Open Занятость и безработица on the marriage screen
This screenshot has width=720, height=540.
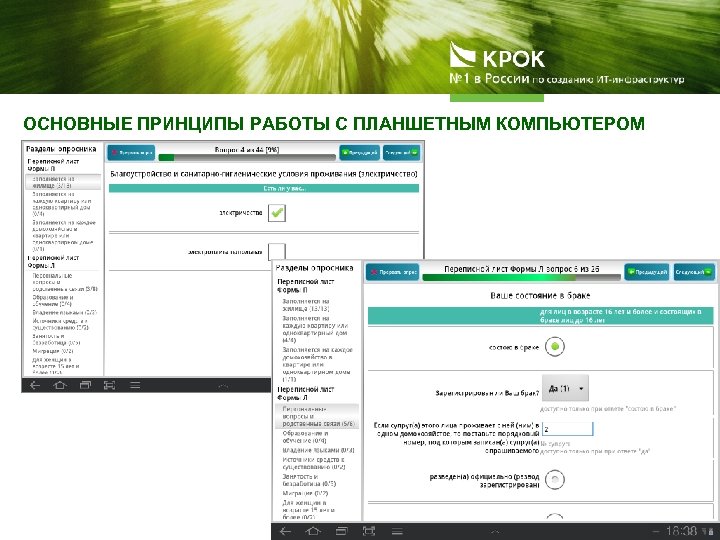click(309, 480)
